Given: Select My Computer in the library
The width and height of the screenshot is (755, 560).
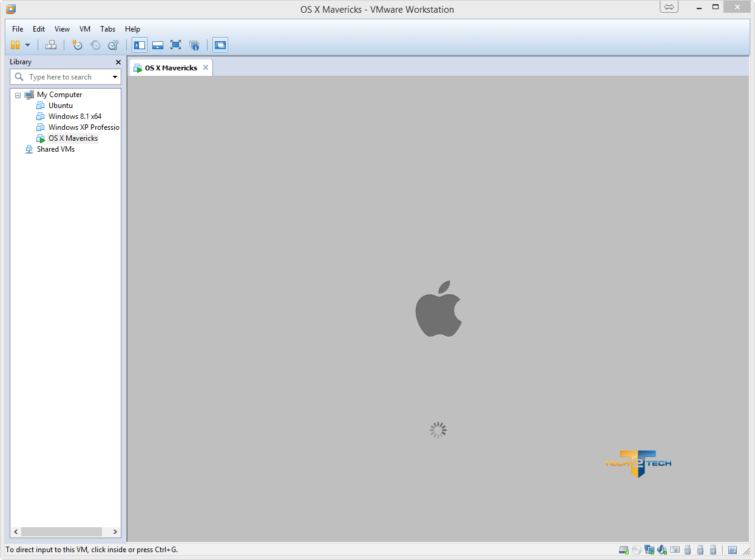Looking at the screenshot, I should (59, 95).
